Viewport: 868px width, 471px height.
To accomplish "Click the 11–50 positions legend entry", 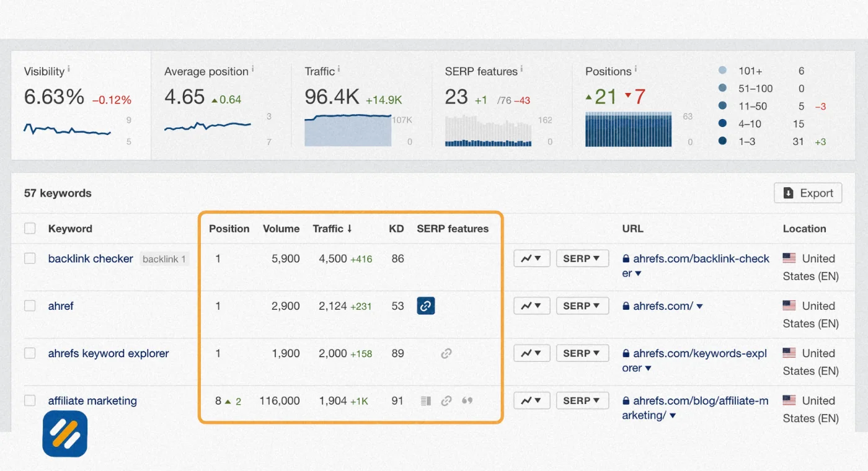I will (753, 106).
